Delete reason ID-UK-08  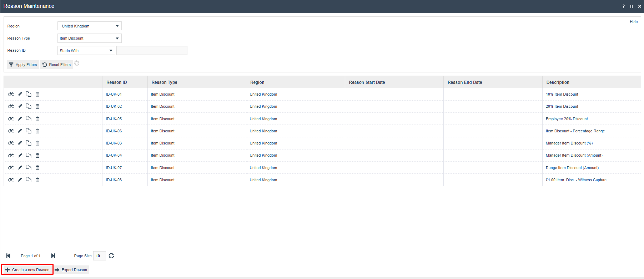(x=37, y=180)
